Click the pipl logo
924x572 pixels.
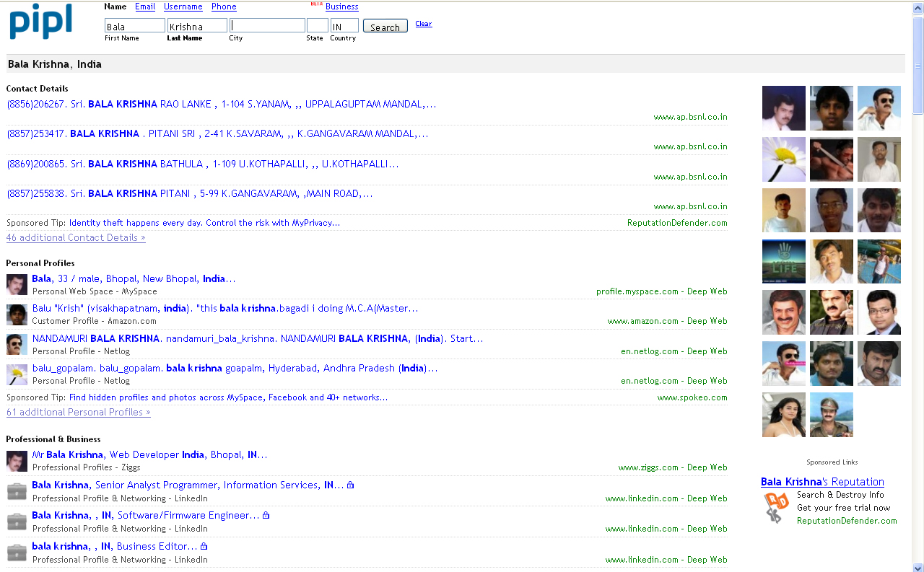point(41,22)
